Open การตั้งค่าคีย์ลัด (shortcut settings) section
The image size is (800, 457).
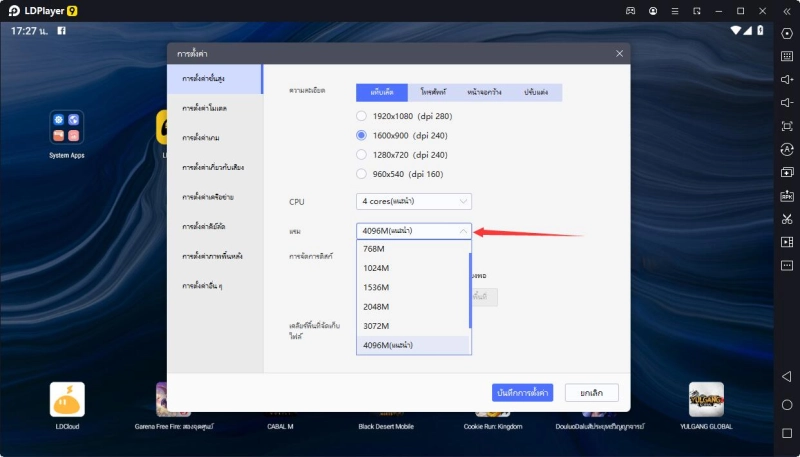215,226
